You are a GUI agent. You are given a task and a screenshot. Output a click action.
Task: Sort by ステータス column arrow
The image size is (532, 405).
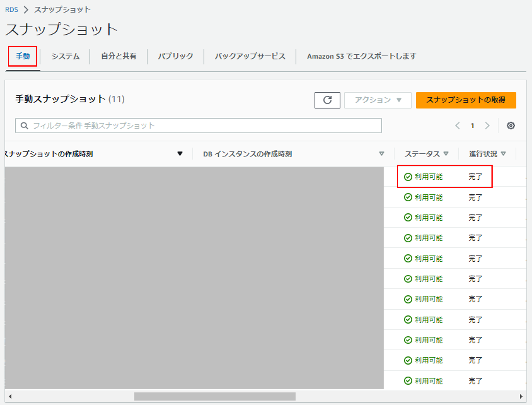(446, 154)
